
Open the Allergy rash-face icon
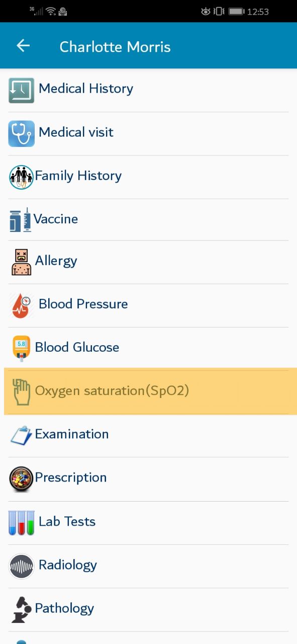point(22,262)
